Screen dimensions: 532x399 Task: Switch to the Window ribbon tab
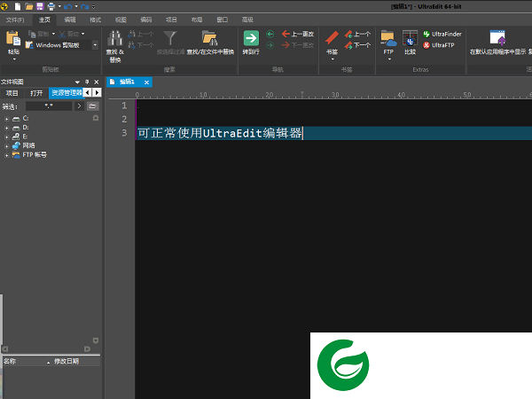[x=223, y=20]
